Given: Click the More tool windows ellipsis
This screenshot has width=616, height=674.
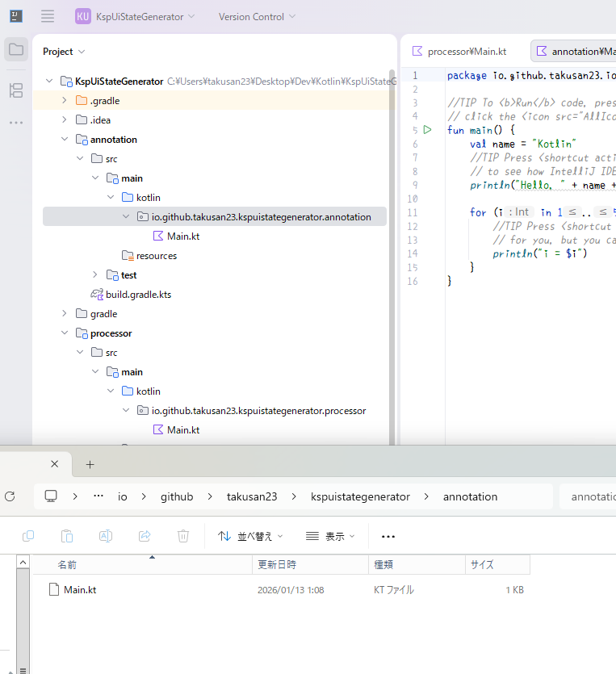Looking at the screenshot, I should (16, 123).
